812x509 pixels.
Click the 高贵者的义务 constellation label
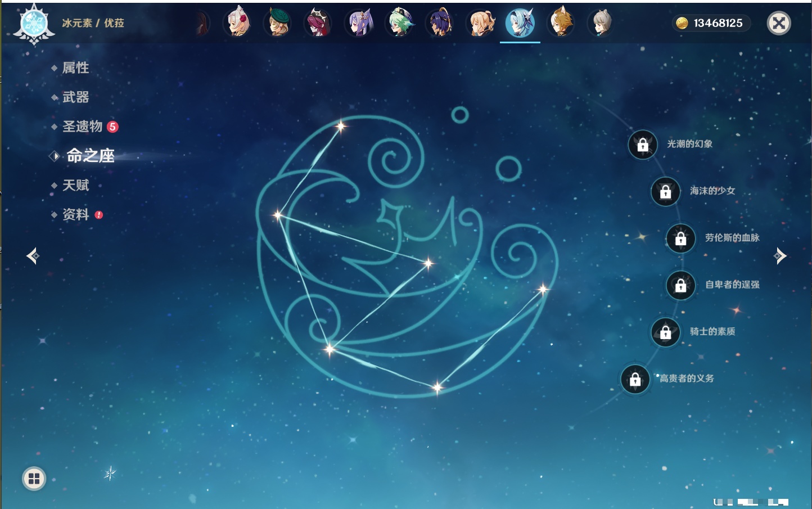point(687,379)
